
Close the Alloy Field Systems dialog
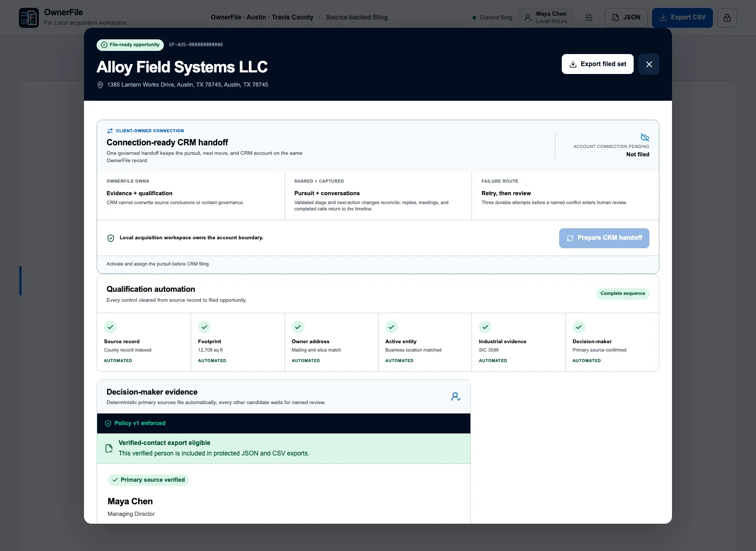pyautogui.click(x=649, y=64)
